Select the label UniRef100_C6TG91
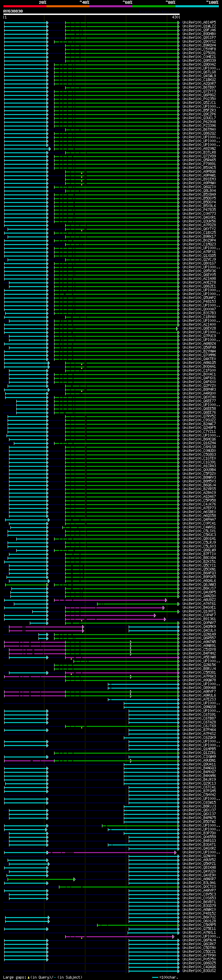 pos(199,714)
